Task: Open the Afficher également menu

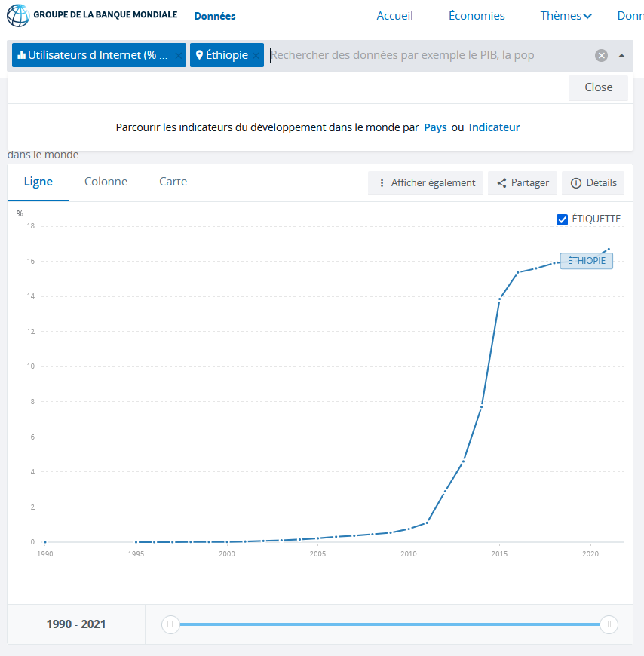Action: tap(425, 182)
